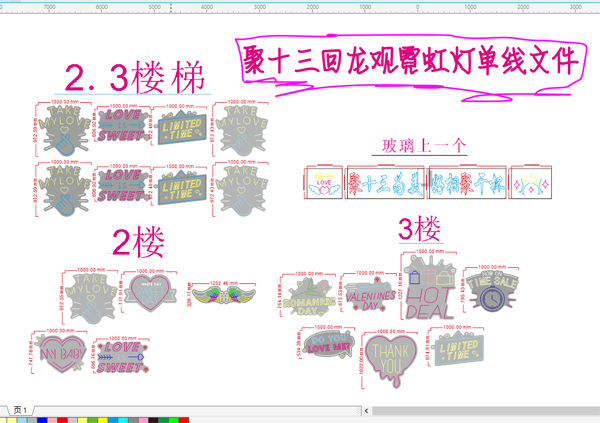
Task: Select the 好相聚千杯 glass sign
Action: tap(468, 183)
